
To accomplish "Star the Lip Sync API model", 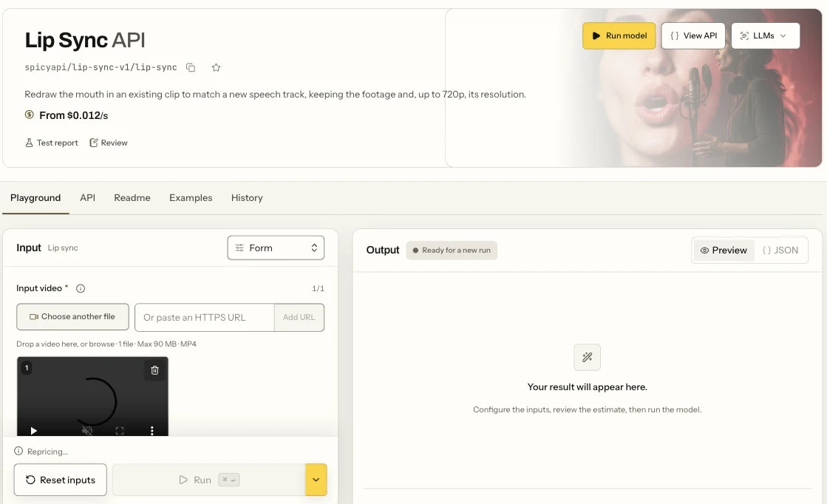I will click(x=217, y=67).
